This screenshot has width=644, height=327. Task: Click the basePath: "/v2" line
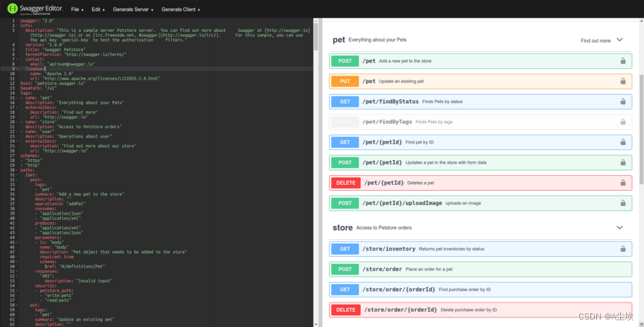[39, 89]
